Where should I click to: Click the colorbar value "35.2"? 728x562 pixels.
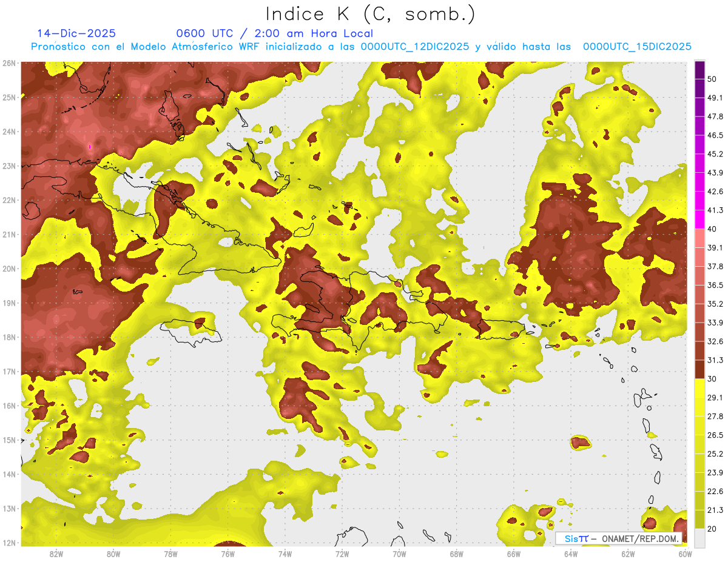tap(715, 304)
